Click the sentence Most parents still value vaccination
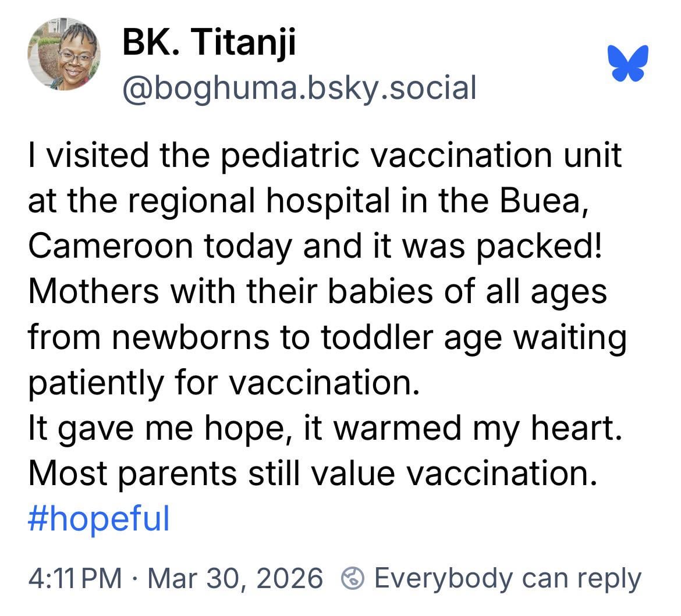681x616 pixels. click(x=313, y=473)
